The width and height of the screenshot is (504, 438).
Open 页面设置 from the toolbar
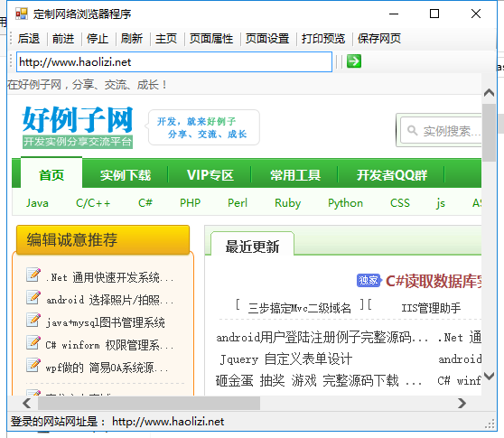tap(267, 39)
